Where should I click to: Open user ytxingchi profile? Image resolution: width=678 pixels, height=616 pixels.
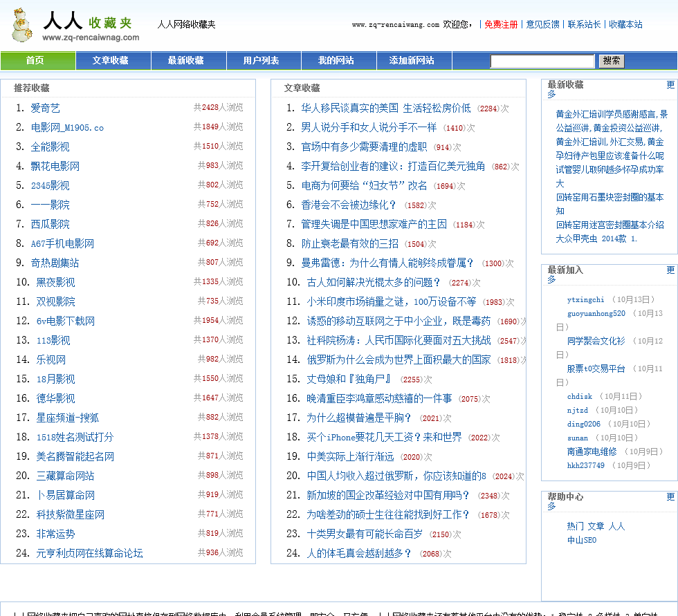click(585, 300)
